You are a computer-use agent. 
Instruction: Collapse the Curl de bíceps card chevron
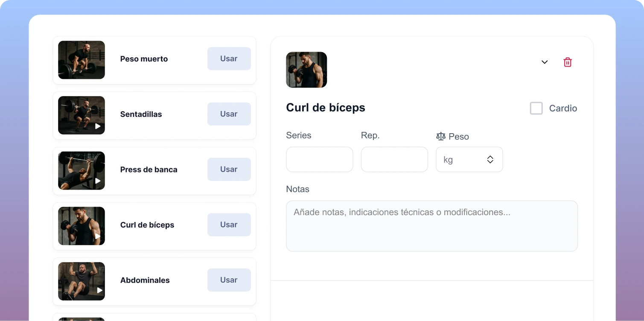coord(545,62)
